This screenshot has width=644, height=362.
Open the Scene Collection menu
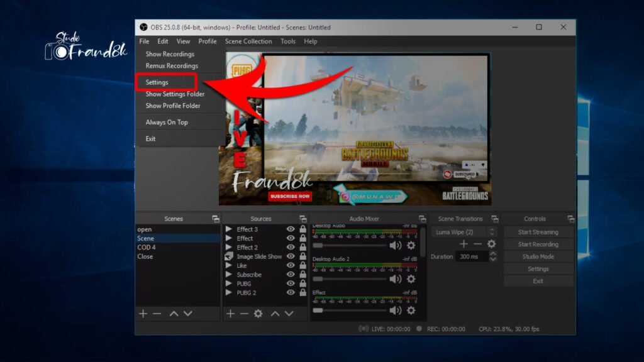click(248, 41)
